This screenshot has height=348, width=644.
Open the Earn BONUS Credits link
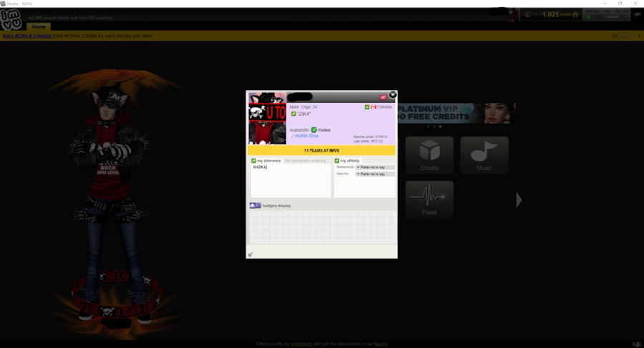(27, 36)
